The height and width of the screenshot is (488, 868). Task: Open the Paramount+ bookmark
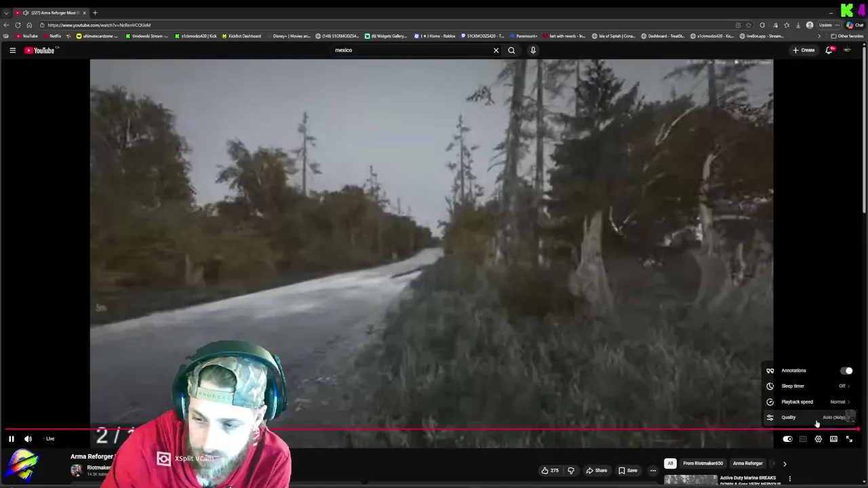523,36
